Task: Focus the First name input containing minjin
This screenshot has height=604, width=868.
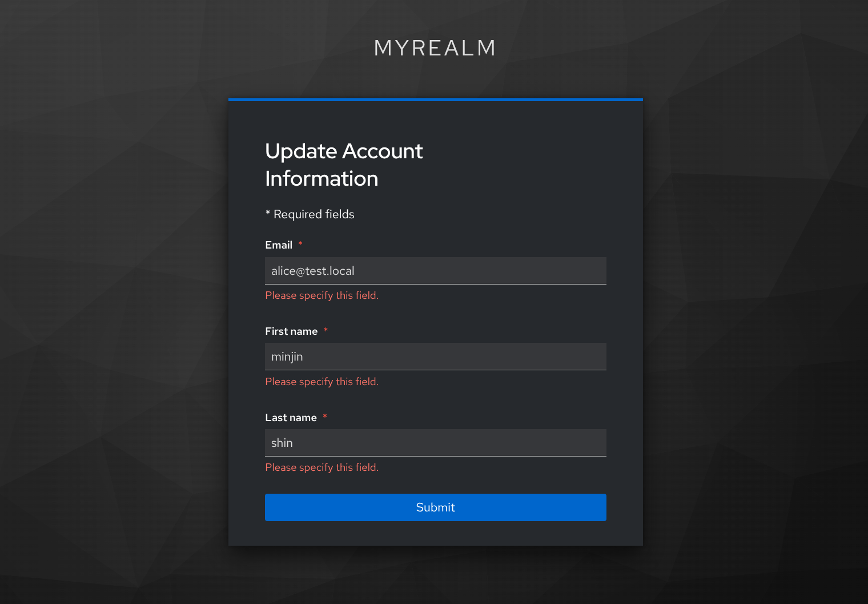Action: point(436,357)
